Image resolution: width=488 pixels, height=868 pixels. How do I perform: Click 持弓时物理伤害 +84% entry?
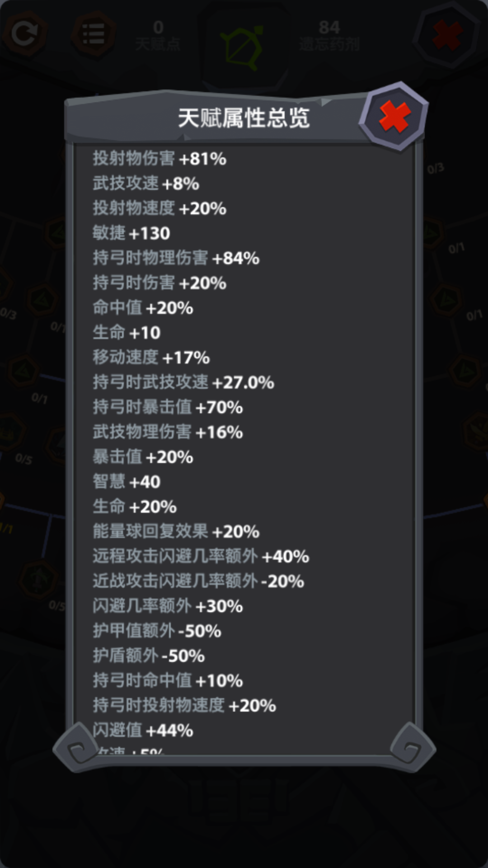click(x=176, y=258)
